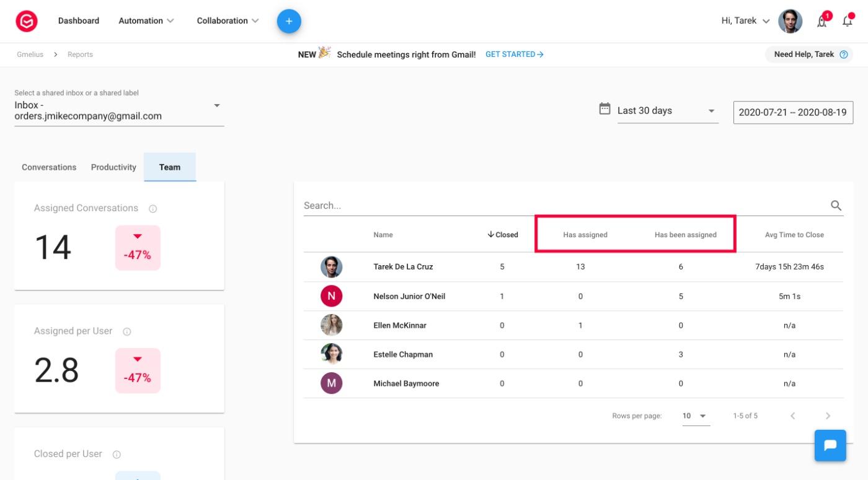Open the blue chat widget
Screen dimensions: 868x480
830,445
